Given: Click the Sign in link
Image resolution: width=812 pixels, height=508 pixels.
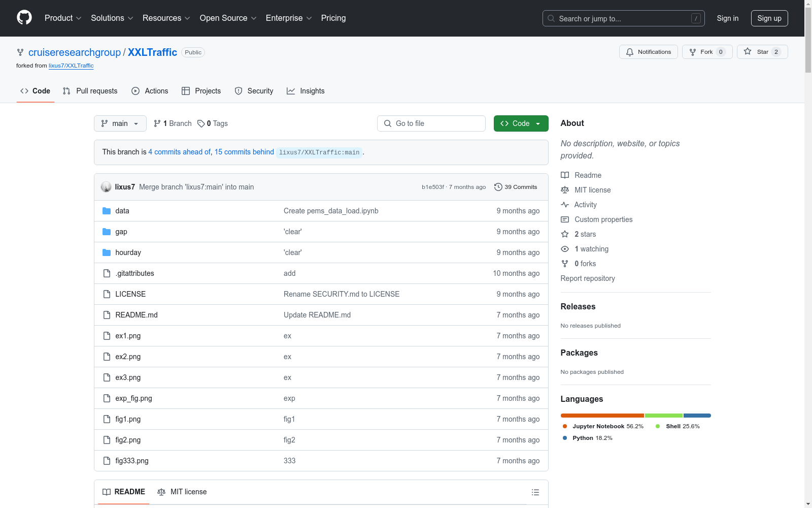Looking at the screenshot, I should [x=728, y=18].
